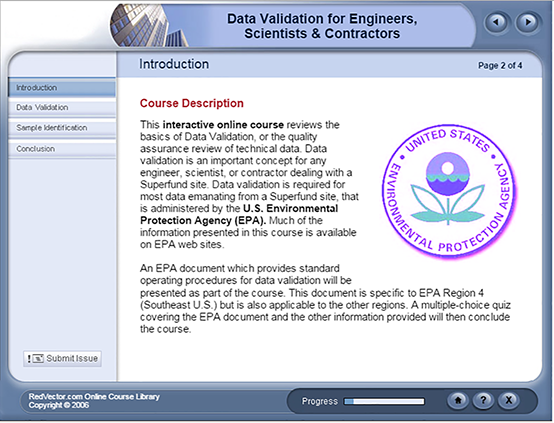Advance to the next page arrow
This screenshot has height=423, width=554.
[x=528, y=23]
